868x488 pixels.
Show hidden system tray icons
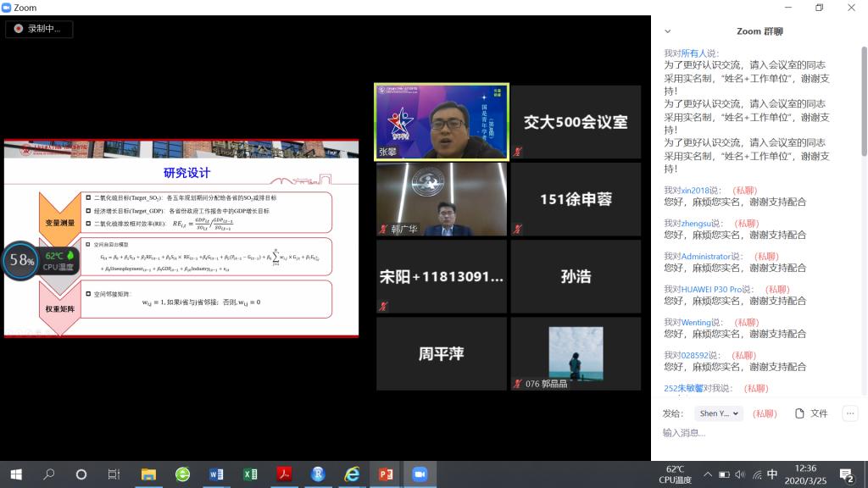(708, 474)
